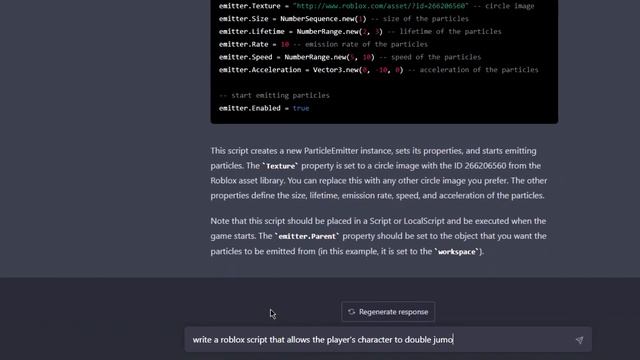Click the emitter.Rate code line
Viewport: 640px width, 360px height.
tap(323, 44)
